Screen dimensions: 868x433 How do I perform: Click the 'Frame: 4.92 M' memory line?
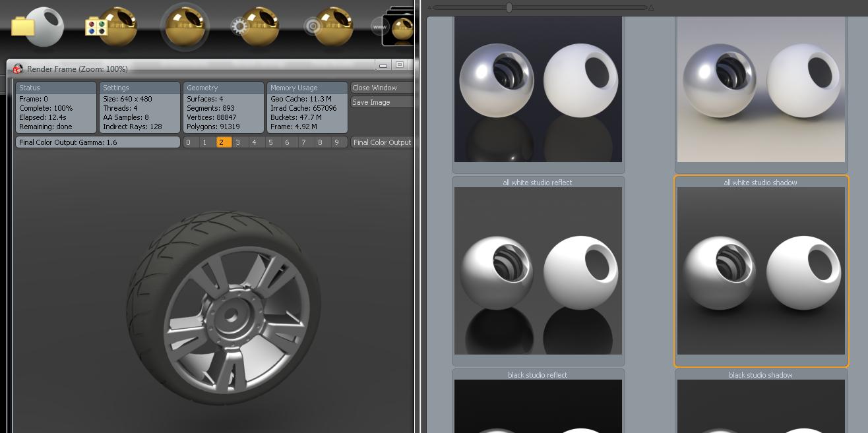(x=294, y=127)
